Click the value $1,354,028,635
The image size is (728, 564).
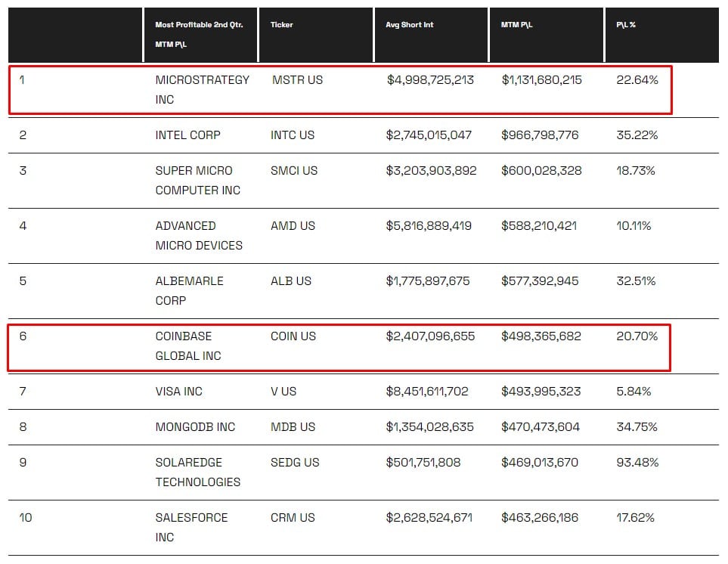(430, 427)
